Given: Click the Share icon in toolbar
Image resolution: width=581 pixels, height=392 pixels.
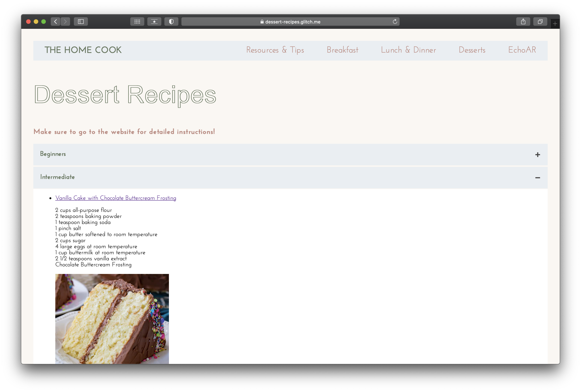Looking at the screenshot, I should pyautogui.click(x=523, y=22).
